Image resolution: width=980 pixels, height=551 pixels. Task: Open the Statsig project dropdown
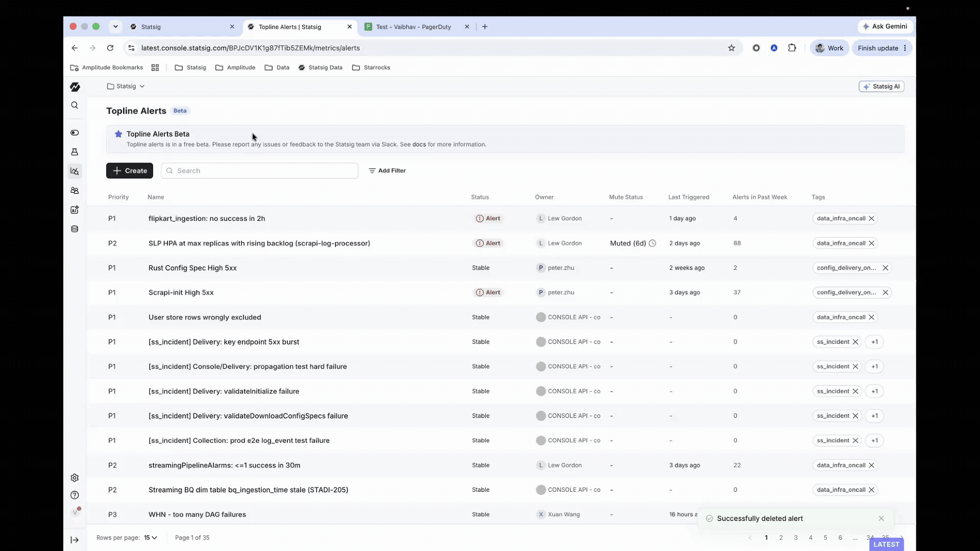click(x=126, y=86)
